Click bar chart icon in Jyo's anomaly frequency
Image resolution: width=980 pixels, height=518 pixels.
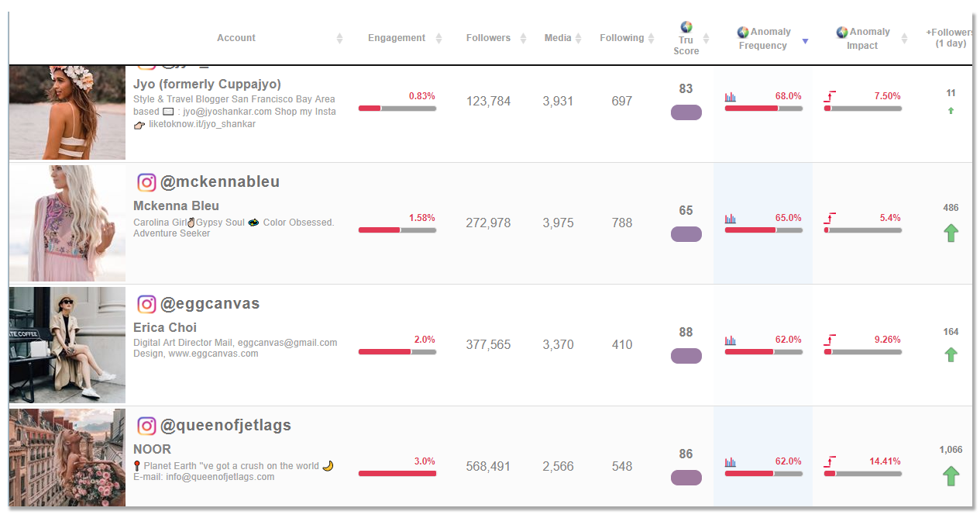coord(731,97)
